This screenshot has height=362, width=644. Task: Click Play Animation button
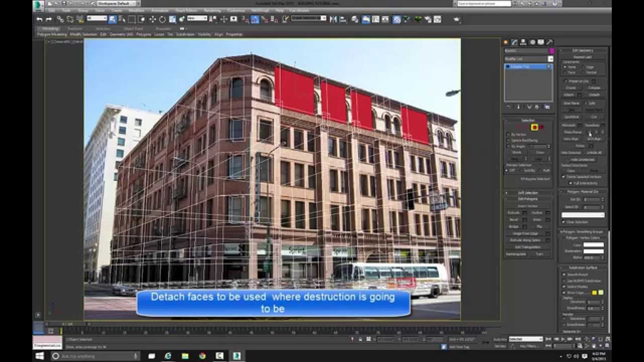(x=563, y=339)
